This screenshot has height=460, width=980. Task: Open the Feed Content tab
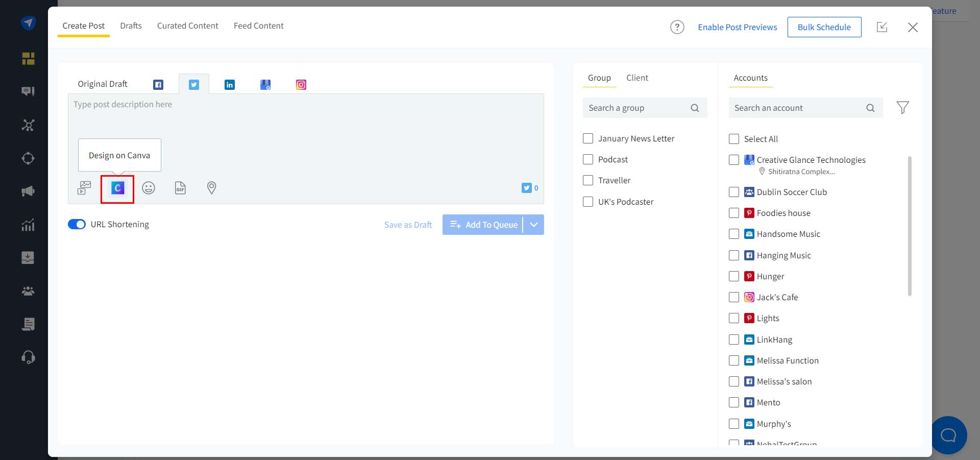point(258,26)
